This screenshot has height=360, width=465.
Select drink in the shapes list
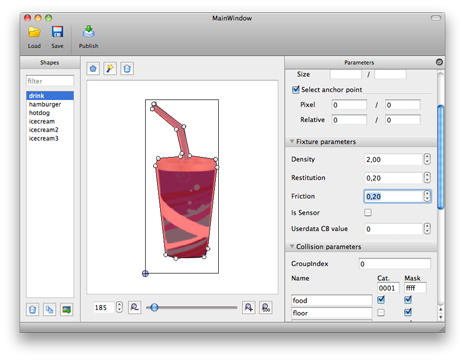50,96
